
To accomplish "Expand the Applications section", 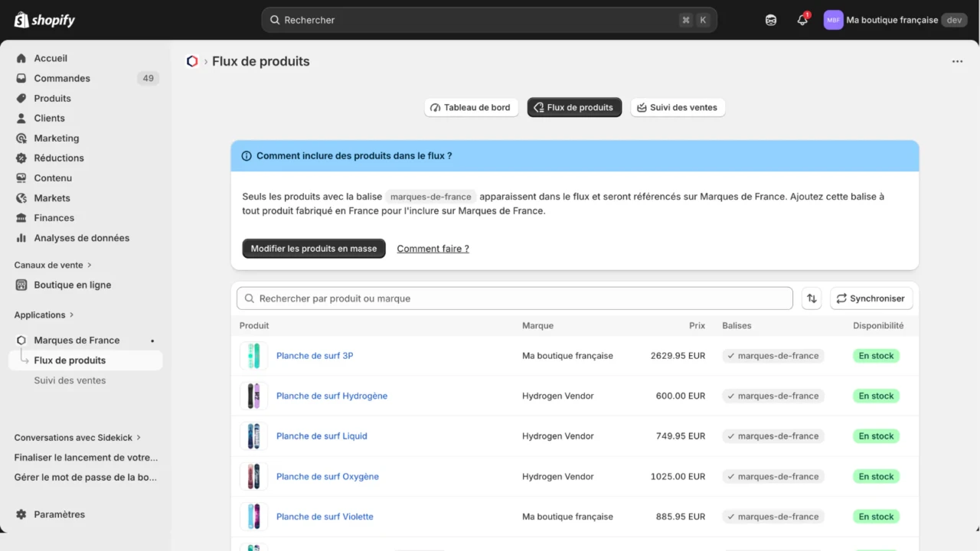I will (x=44, y=315).
